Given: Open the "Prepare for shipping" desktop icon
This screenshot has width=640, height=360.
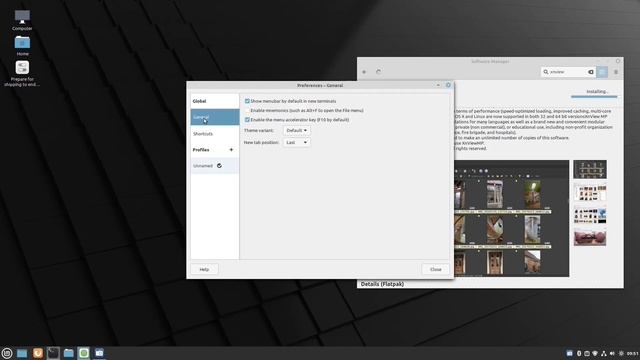Looking at the screenshot, I should [x=22, y=73].
